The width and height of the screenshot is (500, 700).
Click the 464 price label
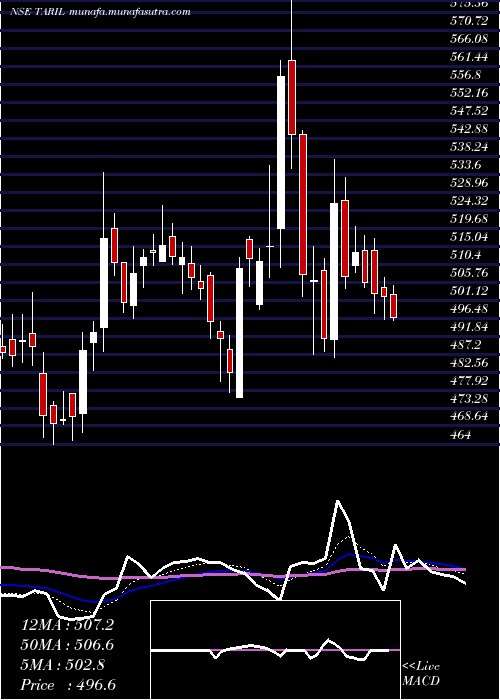(x=461, y=435)
